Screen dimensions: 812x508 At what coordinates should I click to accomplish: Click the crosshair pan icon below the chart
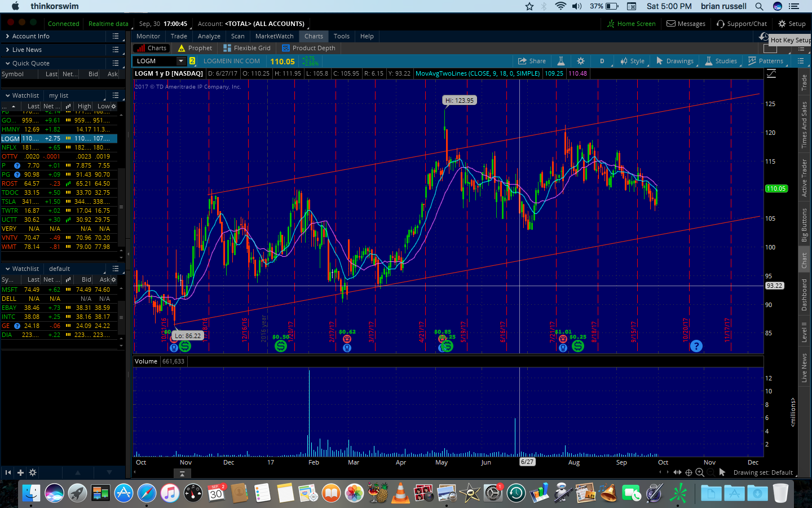pos(689,472)
